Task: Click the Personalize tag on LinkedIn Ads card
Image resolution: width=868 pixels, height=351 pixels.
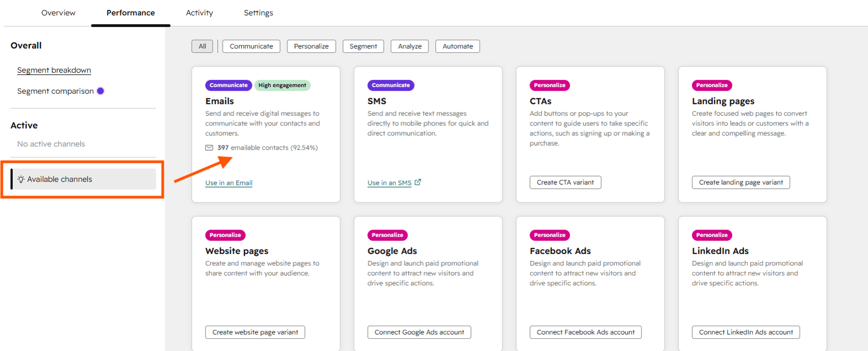Action: [x=712, y=235]
